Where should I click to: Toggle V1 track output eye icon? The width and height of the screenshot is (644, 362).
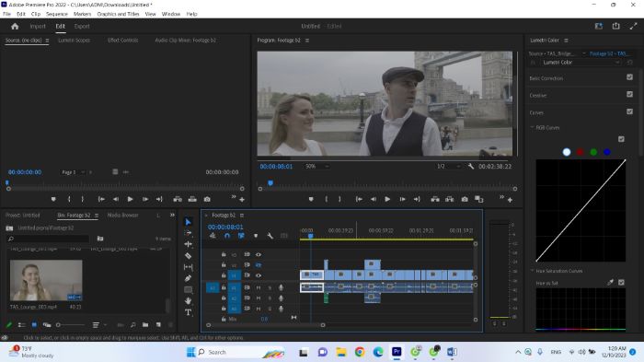coord(259,275)
